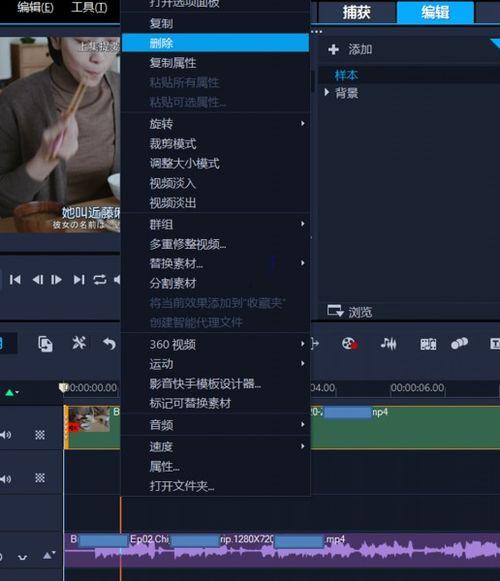Expand the 背景 tree folder

coord(327,92)
